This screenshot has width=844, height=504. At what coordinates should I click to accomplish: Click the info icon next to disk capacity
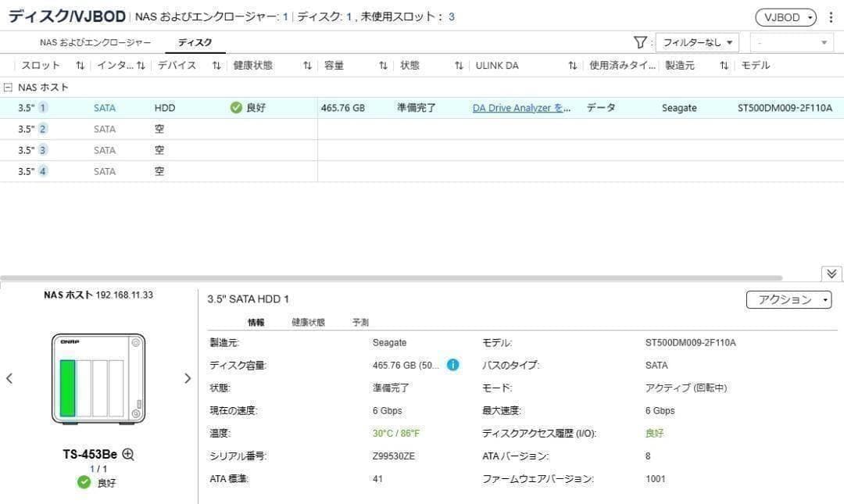[x=452, y=364]
